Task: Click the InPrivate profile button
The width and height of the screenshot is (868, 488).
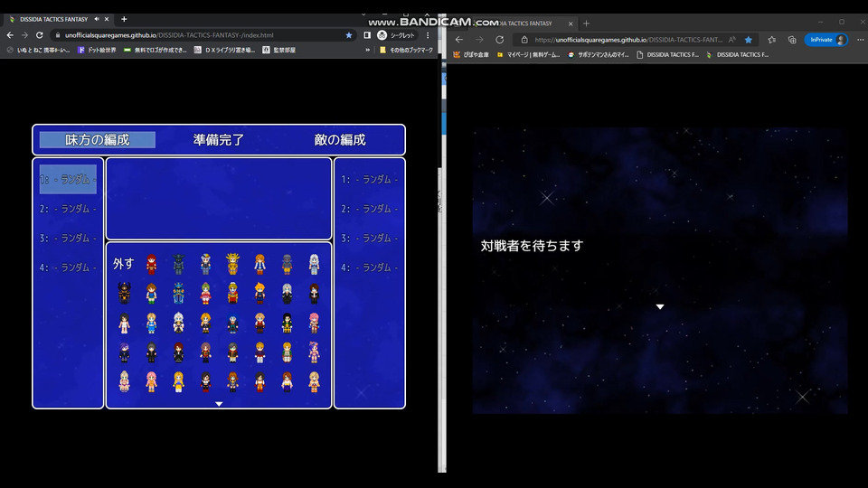Action: click(x=826, y=39)
